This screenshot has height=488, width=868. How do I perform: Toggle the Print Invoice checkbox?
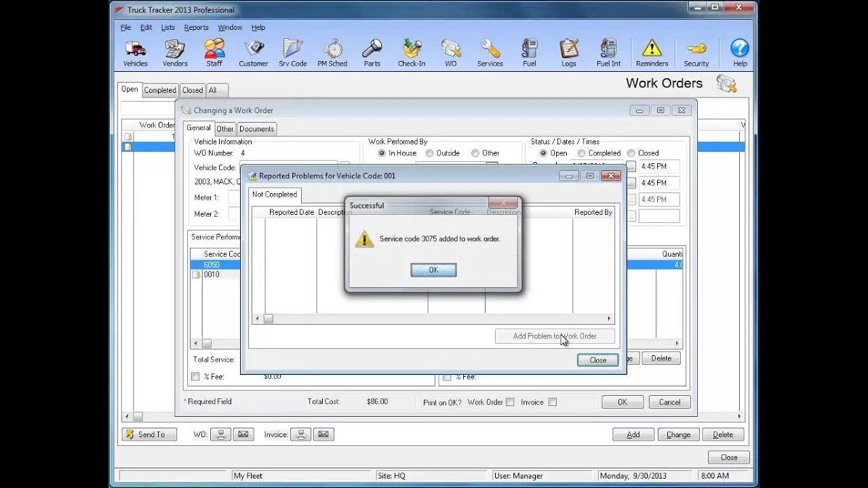coord(553,402)
